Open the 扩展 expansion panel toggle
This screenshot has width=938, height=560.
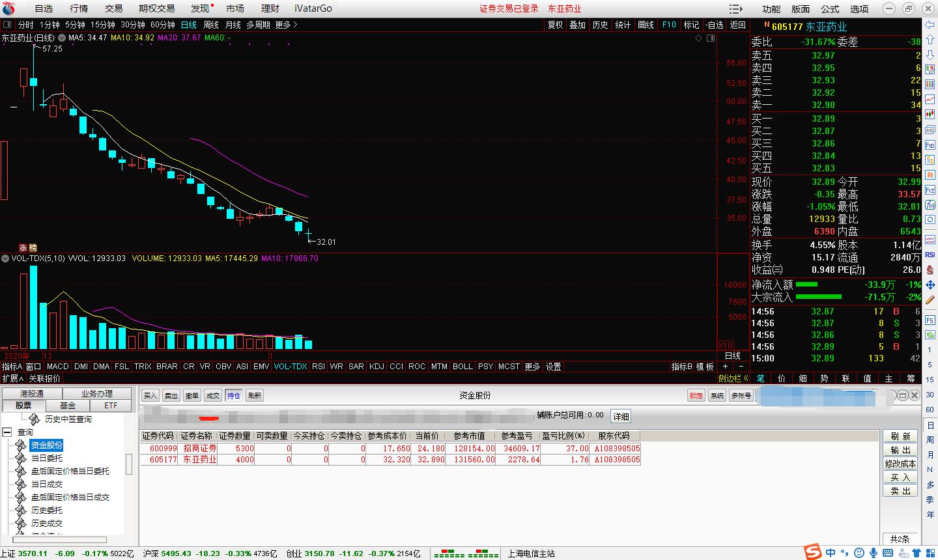[x=12, y=378]
